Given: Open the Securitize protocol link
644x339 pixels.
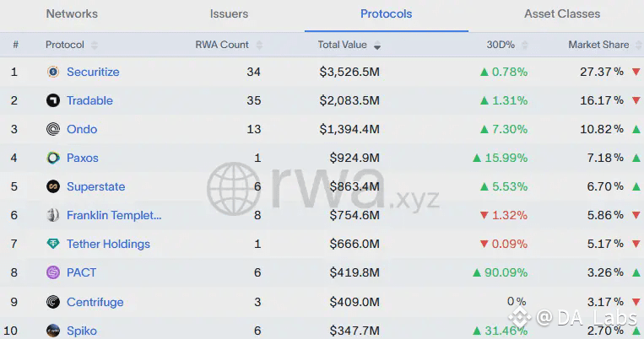Looking at the screenshot, I should pos(93,72).
